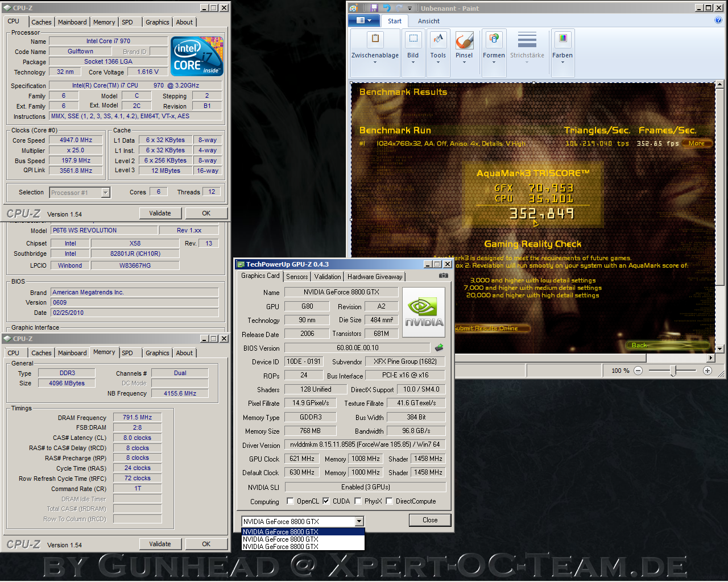Screen dimensions: 728x582
Task: Click the NVIDIA logo in GPU-Z
Action: click(424, 313)
